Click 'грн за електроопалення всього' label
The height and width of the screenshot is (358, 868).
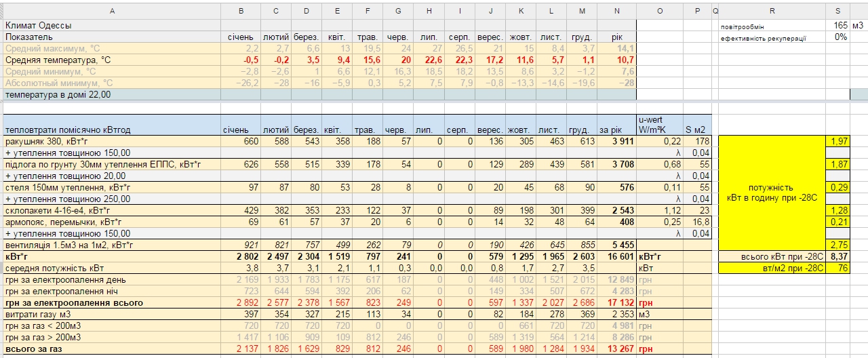click(x=113, y=302)
